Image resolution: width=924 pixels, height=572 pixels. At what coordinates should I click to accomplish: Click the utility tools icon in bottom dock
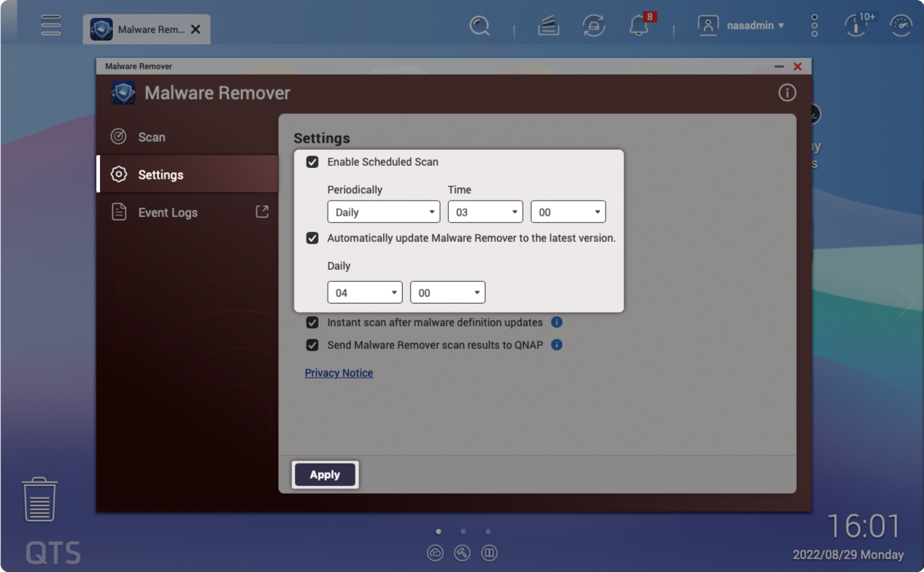point(462,553)
